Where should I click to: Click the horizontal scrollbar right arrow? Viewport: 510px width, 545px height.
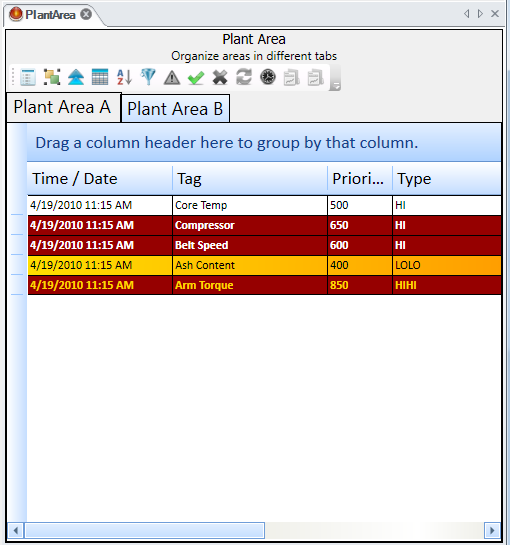click(x=492, y=531)
